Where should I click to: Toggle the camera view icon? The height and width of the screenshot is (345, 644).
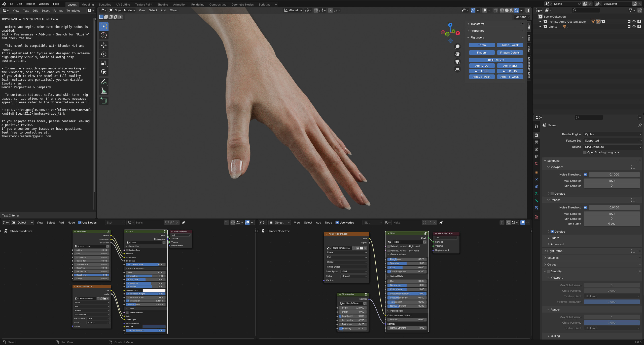[457, 62]
